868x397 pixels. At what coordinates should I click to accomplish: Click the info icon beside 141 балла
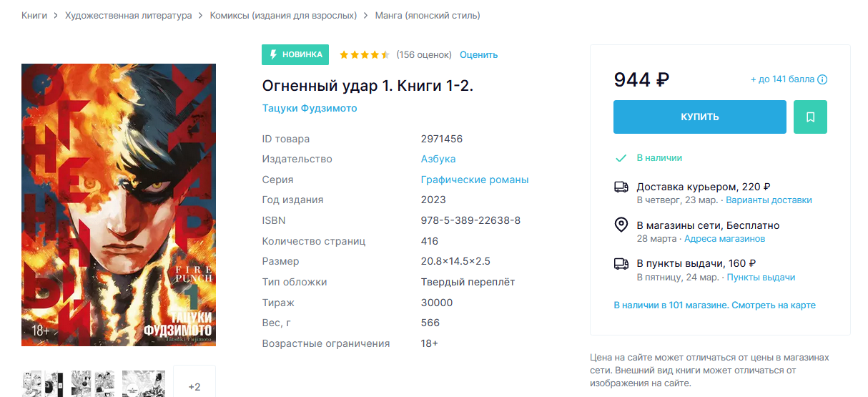pos(822,79)
